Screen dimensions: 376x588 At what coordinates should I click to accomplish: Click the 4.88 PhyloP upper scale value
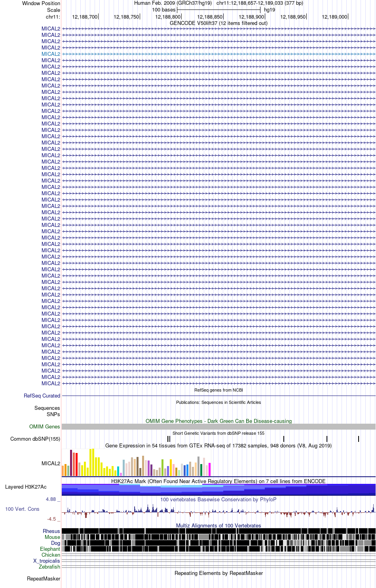tap(51, 499)
